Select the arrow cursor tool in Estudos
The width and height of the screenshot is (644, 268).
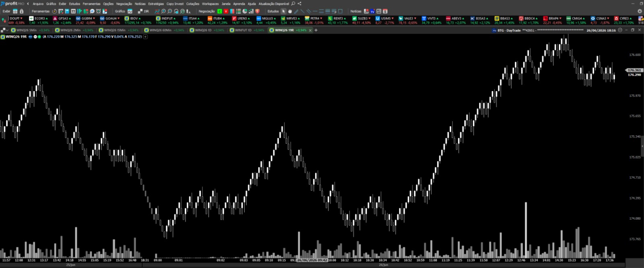[x=284, y=11]
